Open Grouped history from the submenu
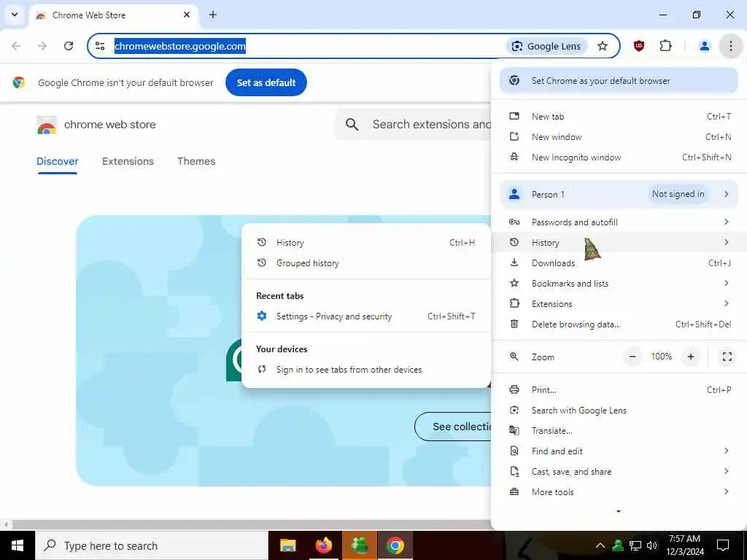This screenshot has height=560, width=747. click(x=366, y=263)
